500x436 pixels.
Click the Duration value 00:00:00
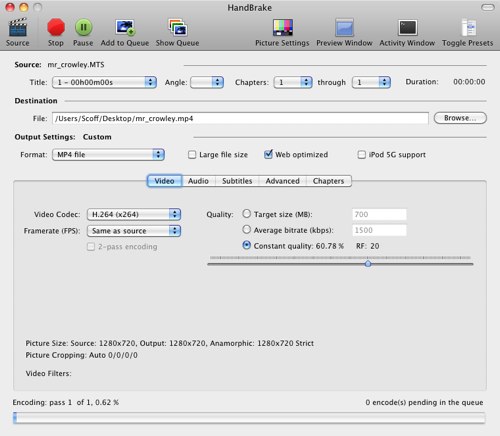click(x=469, y=82)
